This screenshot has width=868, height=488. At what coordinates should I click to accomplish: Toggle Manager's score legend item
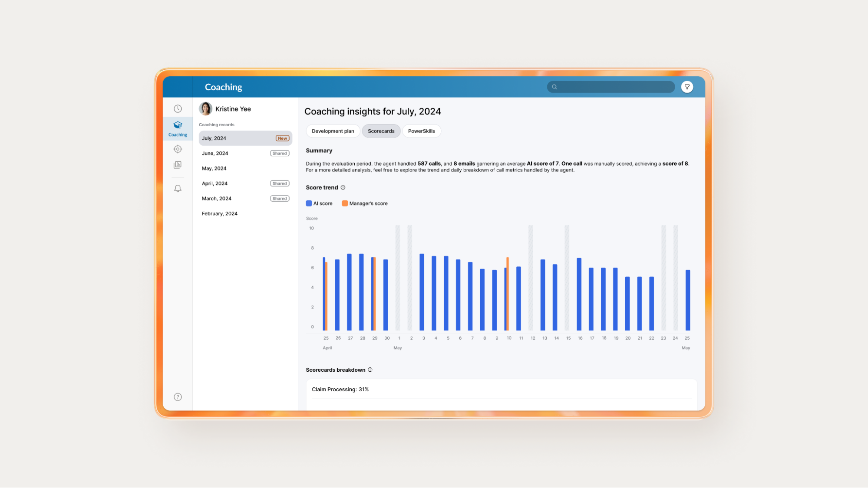point(365,203)
